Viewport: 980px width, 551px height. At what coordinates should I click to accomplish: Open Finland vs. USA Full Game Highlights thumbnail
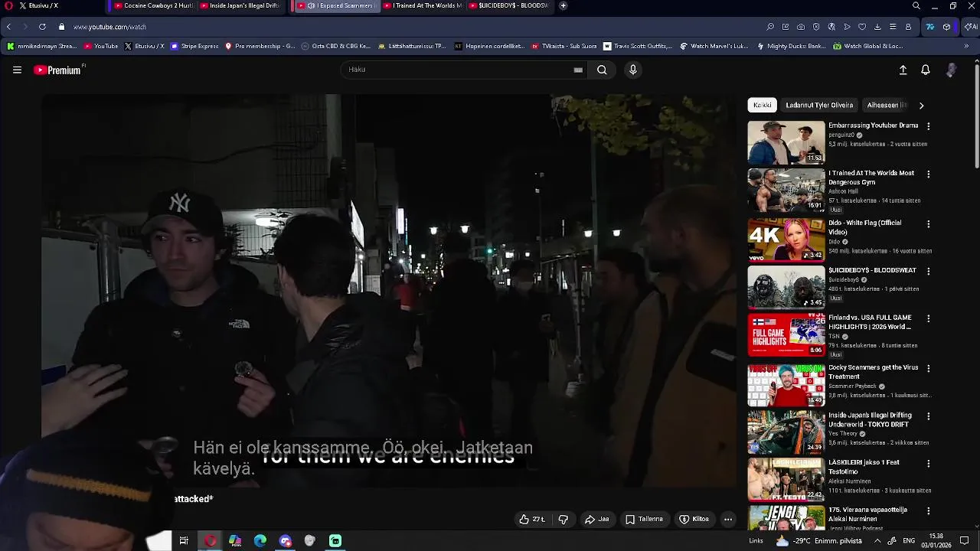786,335
